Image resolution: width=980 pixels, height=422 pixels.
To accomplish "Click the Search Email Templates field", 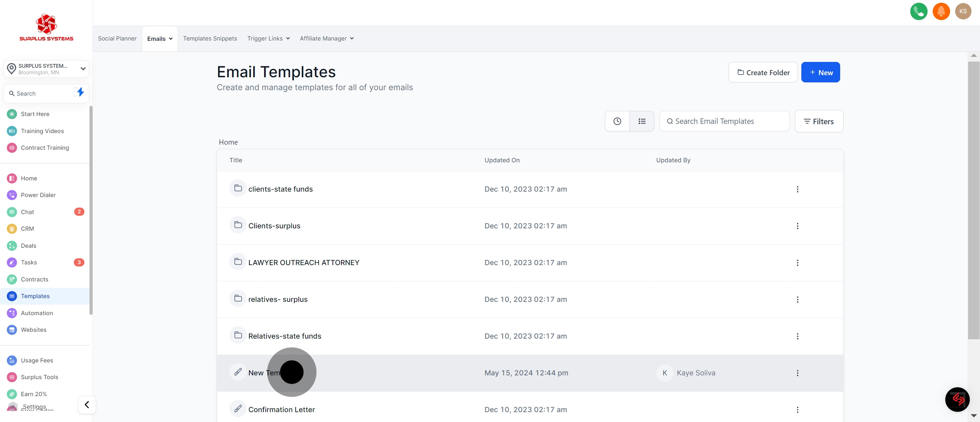I will point(724,121).
